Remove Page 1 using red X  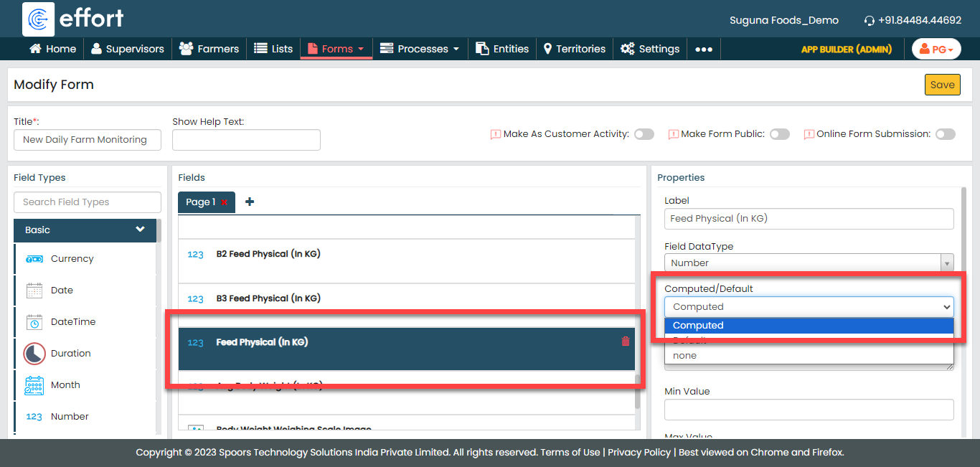coord(225,203)
